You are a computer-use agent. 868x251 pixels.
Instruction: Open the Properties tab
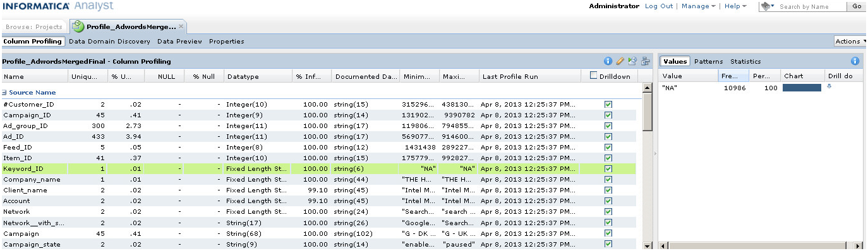click(226, 41)
